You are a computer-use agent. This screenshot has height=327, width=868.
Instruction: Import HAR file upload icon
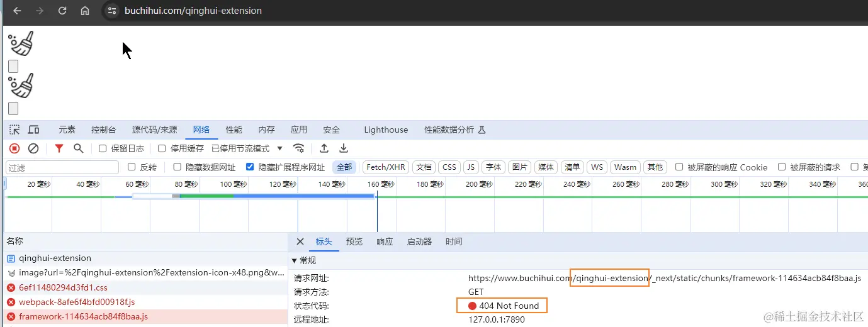point(324,148)
